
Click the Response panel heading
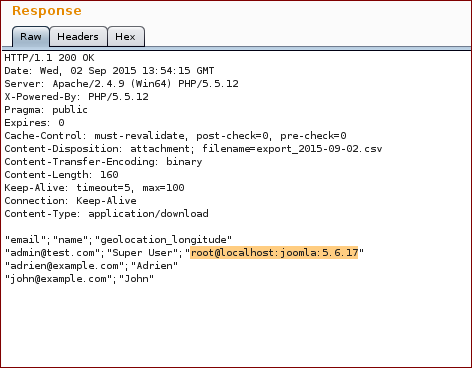coord(47,11)
